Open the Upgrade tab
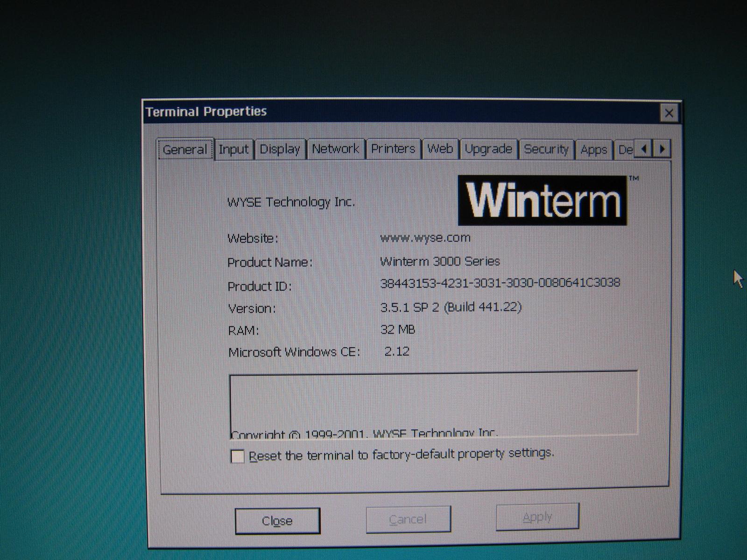 tap(488, 149)
